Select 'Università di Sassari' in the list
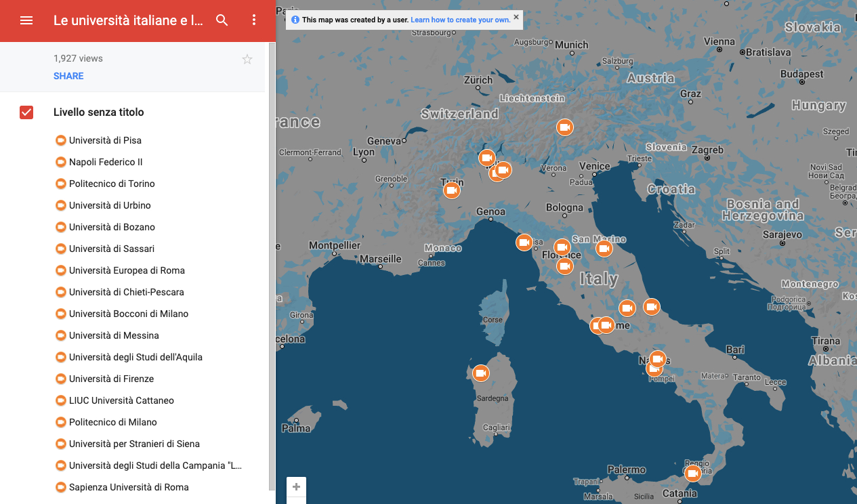 click(x=112, y=249)
